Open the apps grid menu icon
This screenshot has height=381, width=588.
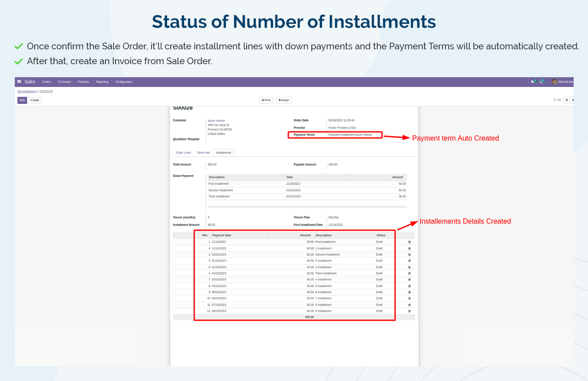click(x=19, y=82)
